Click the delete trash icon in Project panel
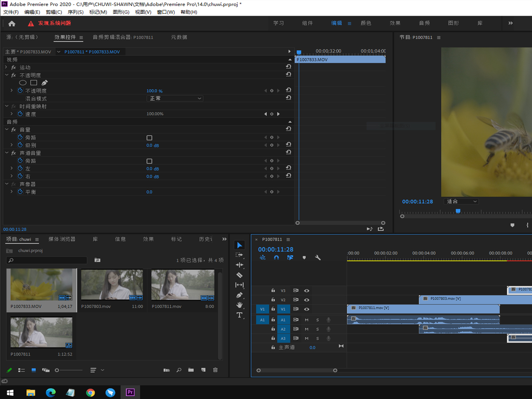This screenshot has height=399, width=532. (x=215, y=370)
